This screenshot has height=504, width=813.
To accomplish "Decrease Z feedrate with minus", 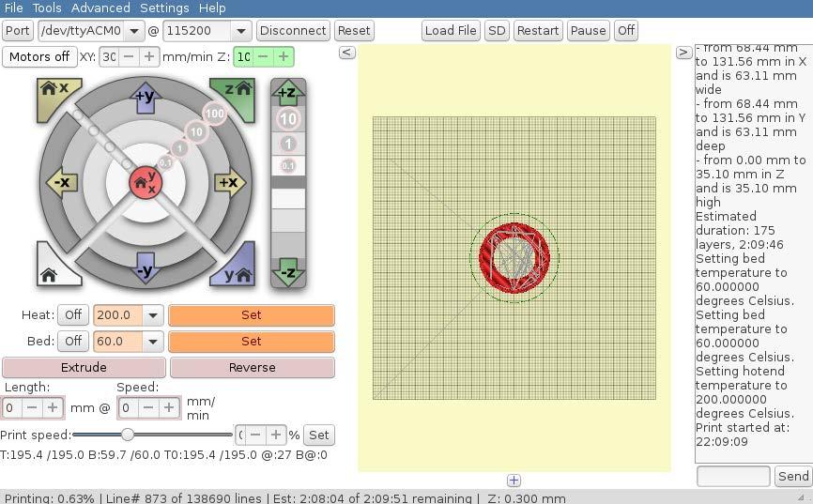I will click(264, 56).
